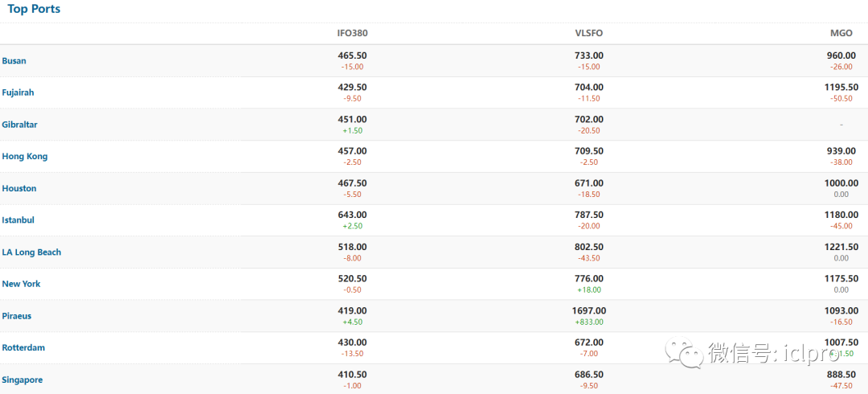The width and height of the screenshot is (868, 394).
Task: Select the Hong Kong port link
Action: pyautogui.click(x=25, y=157)
